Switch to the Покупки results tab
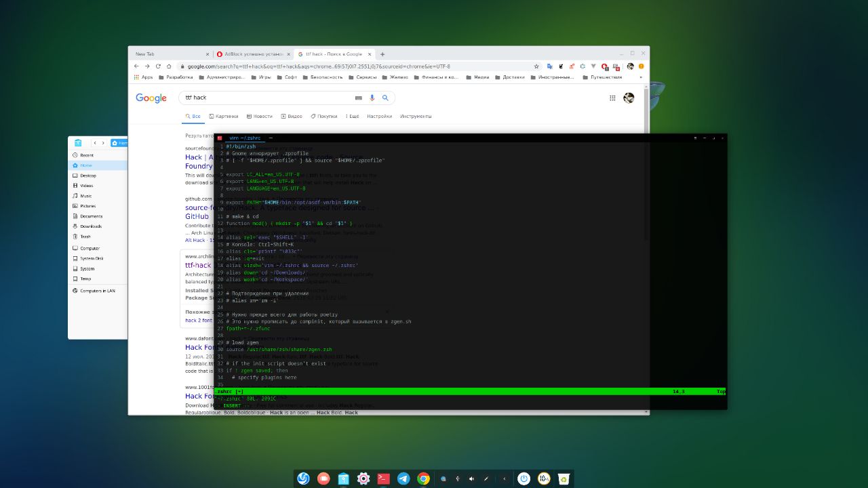The image size is (868, 488). [x=324, y=116]
